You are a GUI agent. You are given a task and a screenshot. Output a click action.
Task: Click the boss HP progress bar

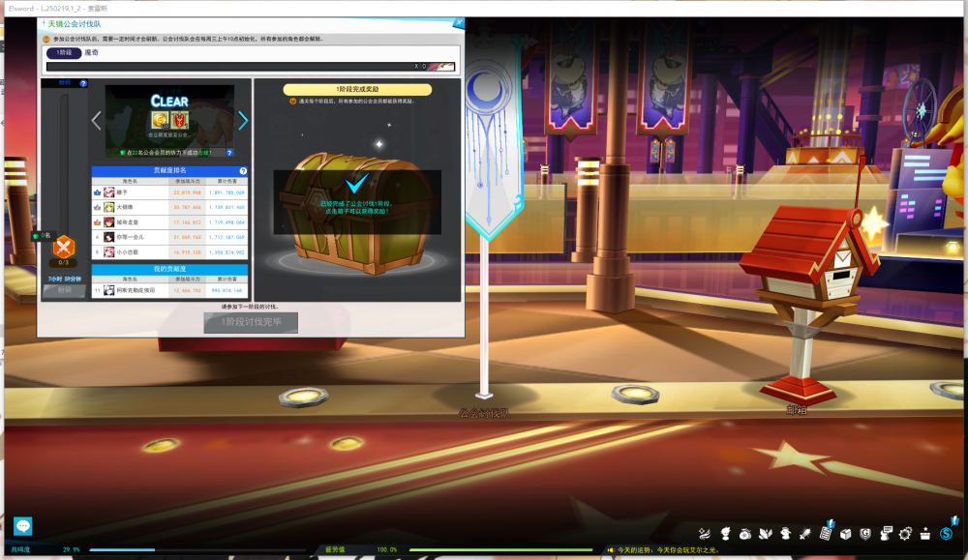251,67
